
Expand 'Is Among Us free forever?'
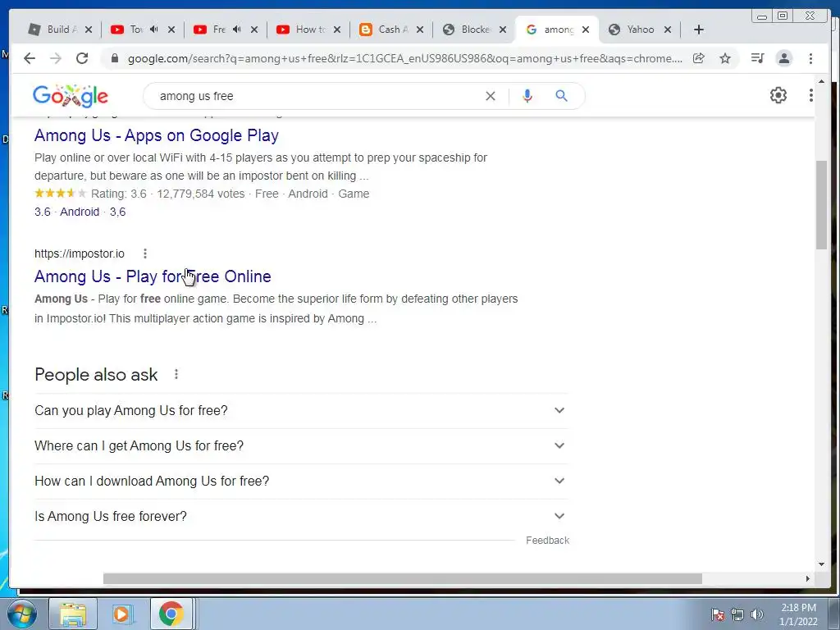(301, 517)
